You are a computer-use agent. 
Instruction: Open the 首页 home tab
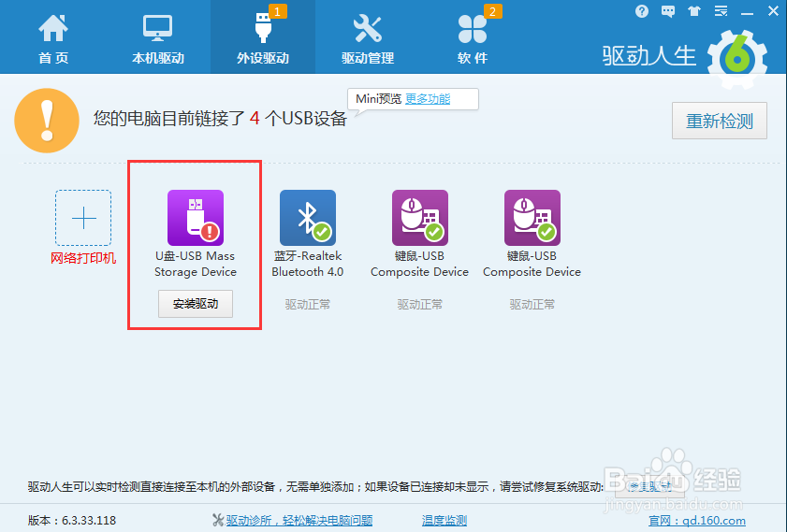53,39
